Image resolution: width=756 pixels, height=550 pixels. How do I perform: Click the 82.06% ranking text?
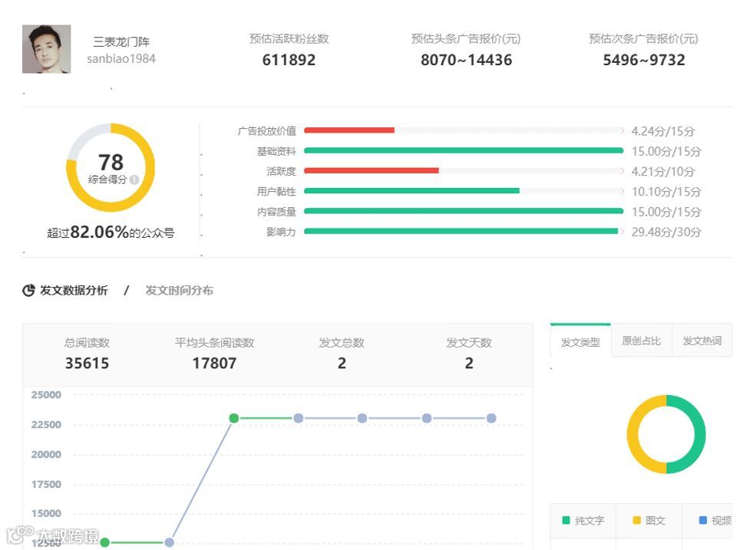click(x=99, y=232)
